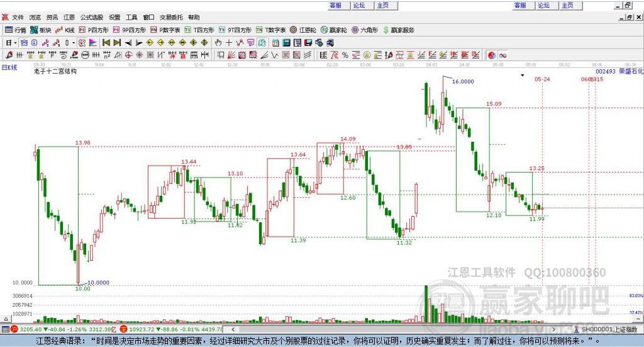This screenshot has height=347, width=644.
Task: Open the 六角形 hexagon tool
Action: coord(365,30)
